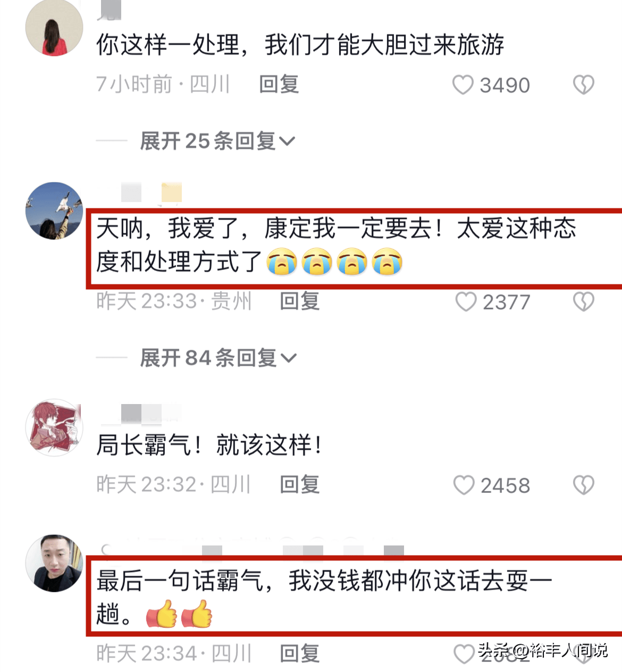Like the comment with 3490 likes
This screenshot has width=622, height=672.
tap(463, 85)
